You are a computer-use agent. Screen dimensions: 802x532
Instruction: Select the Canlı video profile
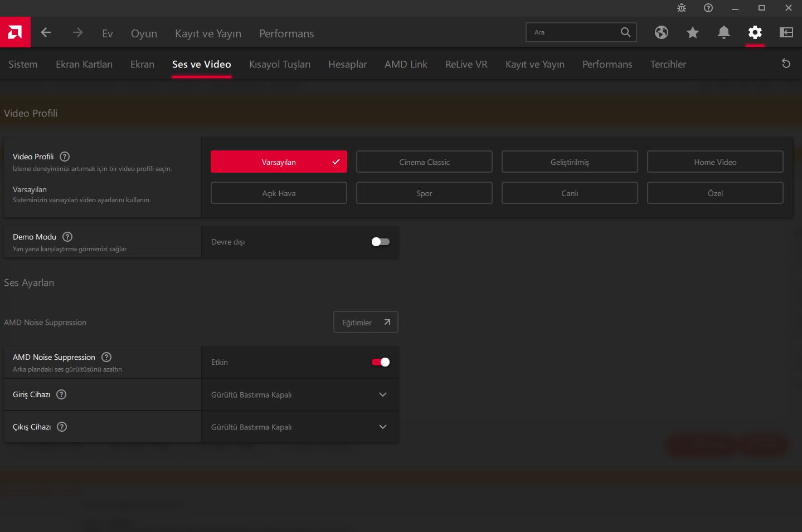pyautogui.click(x=570, y=193)
